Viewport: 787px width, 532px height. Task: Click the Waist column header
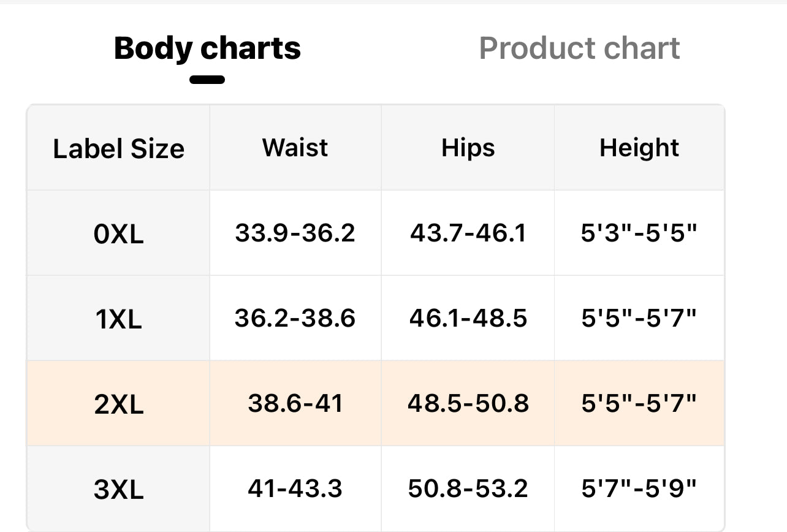coord(295,148)
